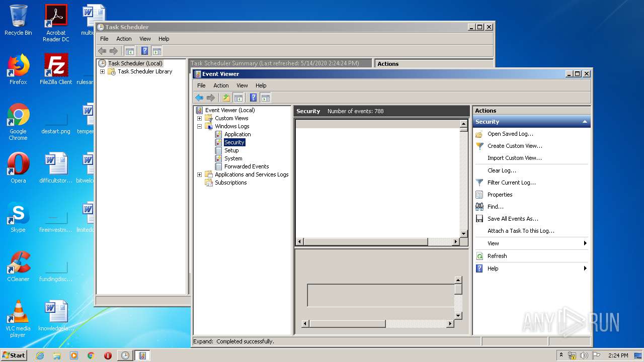Click Attach a Task To this Log
644x362 pixels.
point(521,231)
